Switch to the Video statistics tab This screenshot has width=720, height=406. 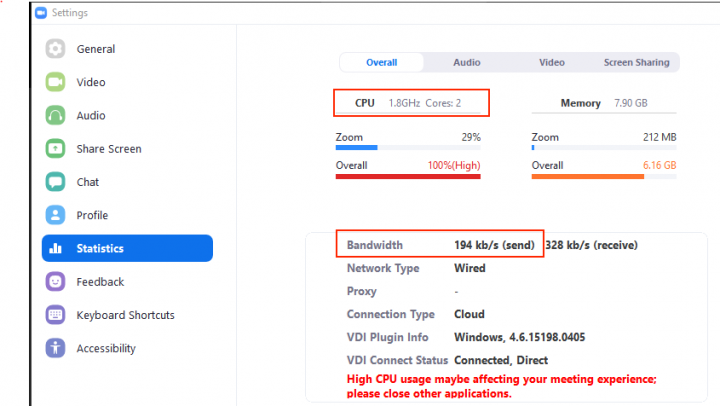(x=552, y=62)
